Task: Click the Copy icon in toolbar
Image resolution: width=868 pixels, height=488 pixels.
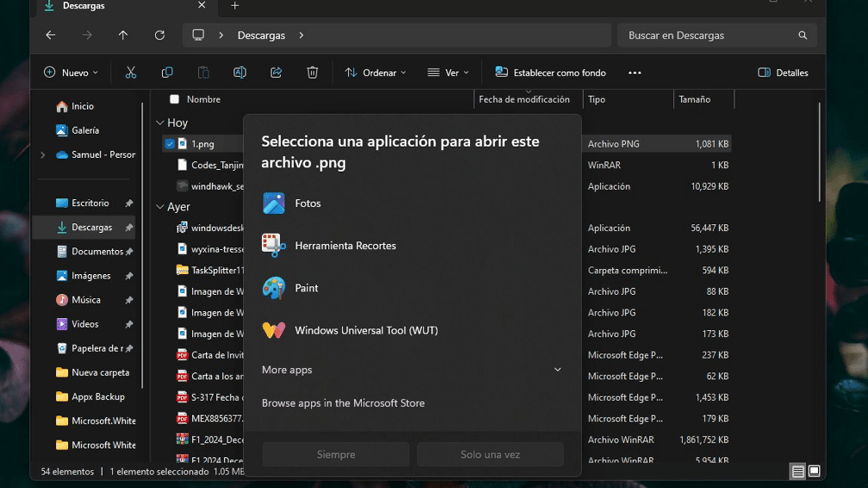Action: point(167,72)
